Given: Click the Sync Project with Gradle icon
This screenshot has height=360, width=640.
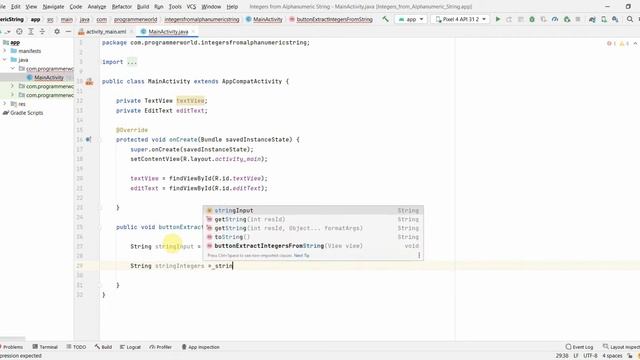Looking at the screenshot, I should (x=592, y=19).
